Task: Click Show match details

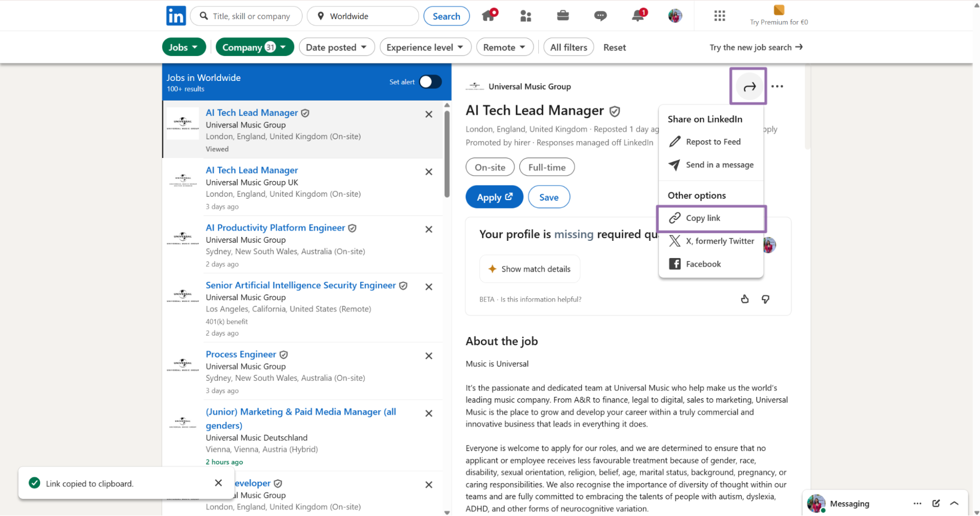Action: tap(529, 269)
